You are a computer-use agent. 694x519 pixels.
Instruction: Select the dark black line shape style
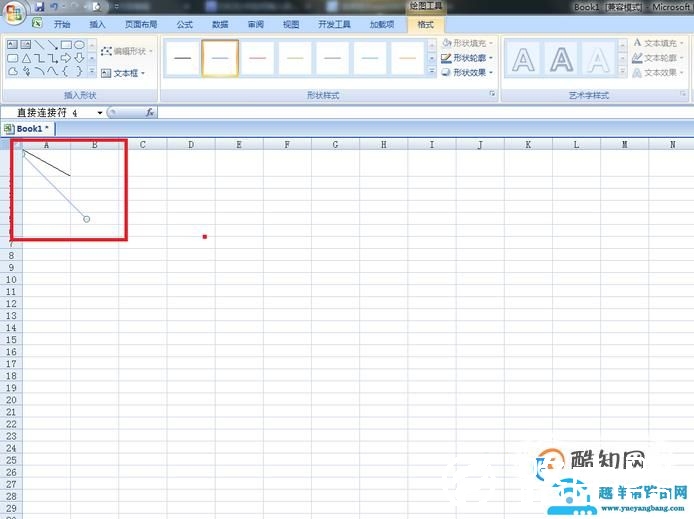click(182, 59)
